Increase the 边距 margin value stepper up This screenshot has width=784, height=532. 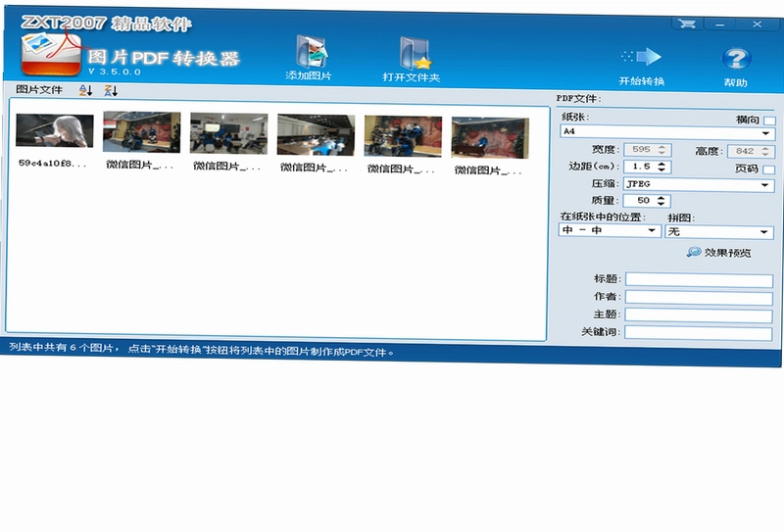click(x=661, y=164)
